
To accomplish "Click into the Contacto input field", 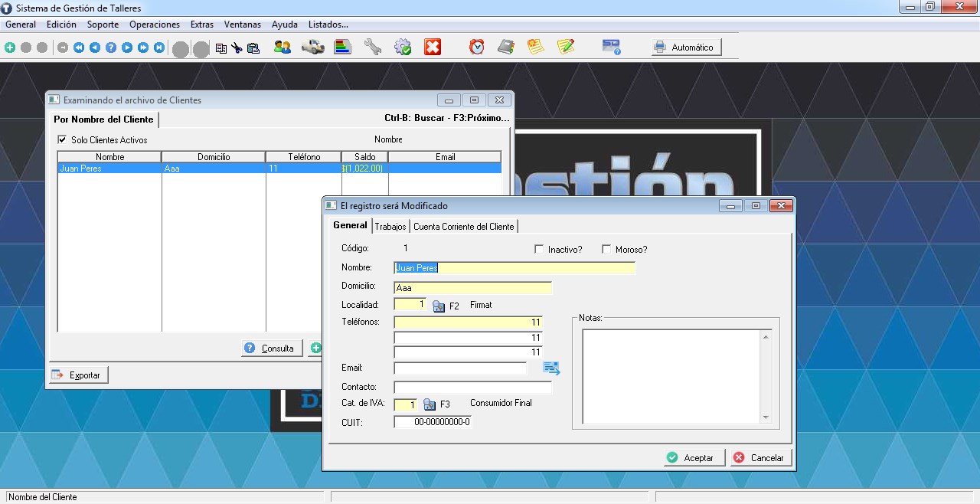I will point(472,388).
